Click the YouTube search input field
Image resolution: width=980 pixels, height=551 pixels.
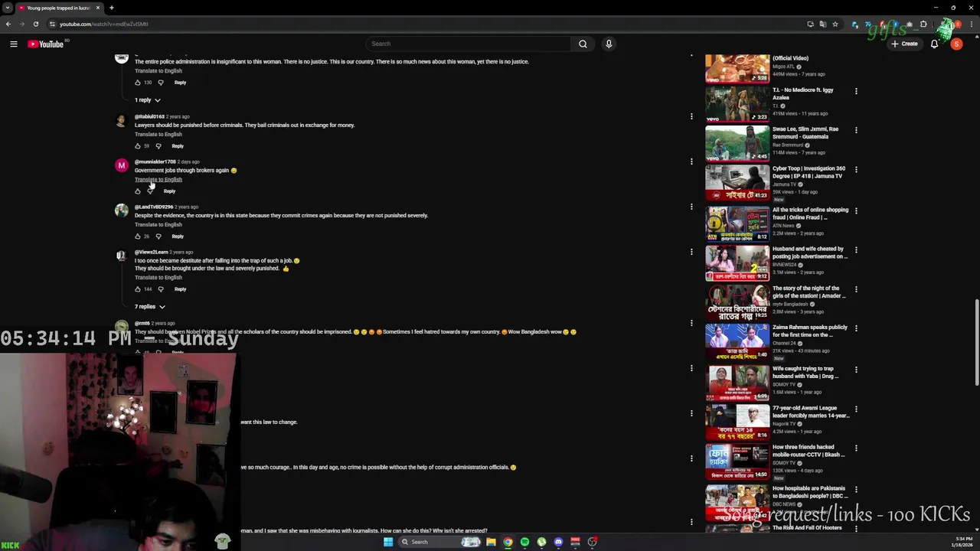coord(467,44)
